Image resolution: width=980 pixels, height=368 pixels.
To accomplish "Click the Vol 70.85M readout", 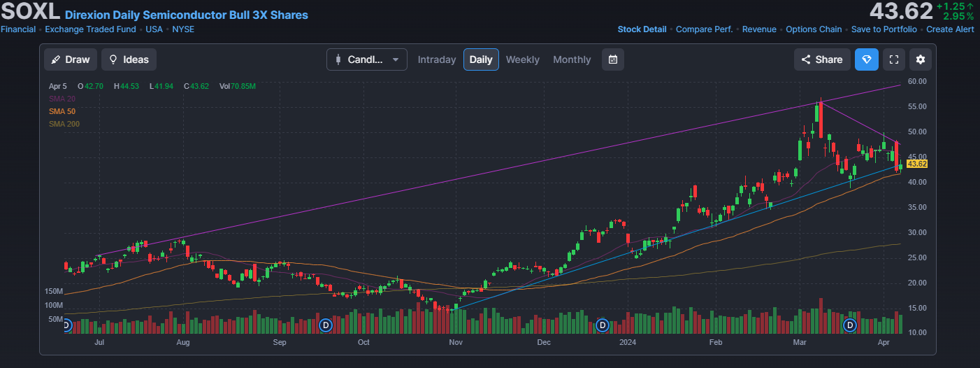I will click(x=238, y=86).
